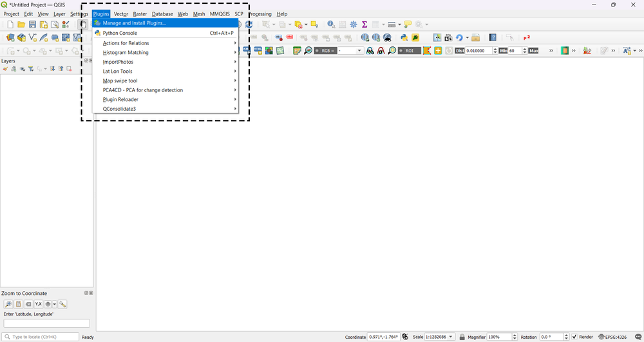Open the blue help book icon
The height and width of the screenshot is (342, 644).
pos(493,38)
